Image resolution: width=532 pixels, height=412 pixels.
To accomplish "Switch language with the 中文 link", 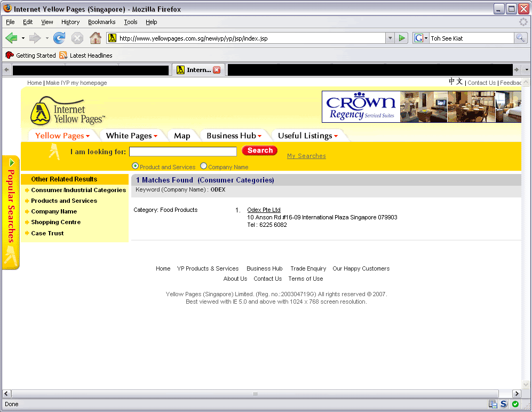I will pos(456,82).
